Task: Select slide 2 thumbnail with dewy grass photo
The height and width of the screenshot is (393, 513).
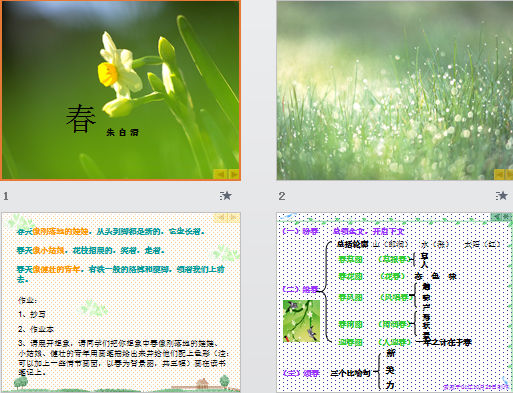Action: coord(395,90)
